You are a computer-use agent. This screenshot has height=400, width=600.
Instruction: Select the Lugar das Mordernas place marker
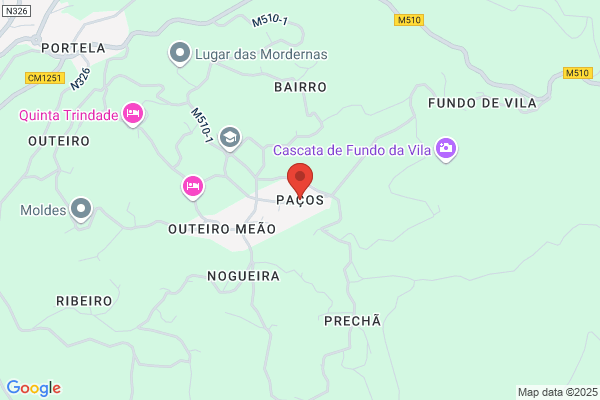180,53
